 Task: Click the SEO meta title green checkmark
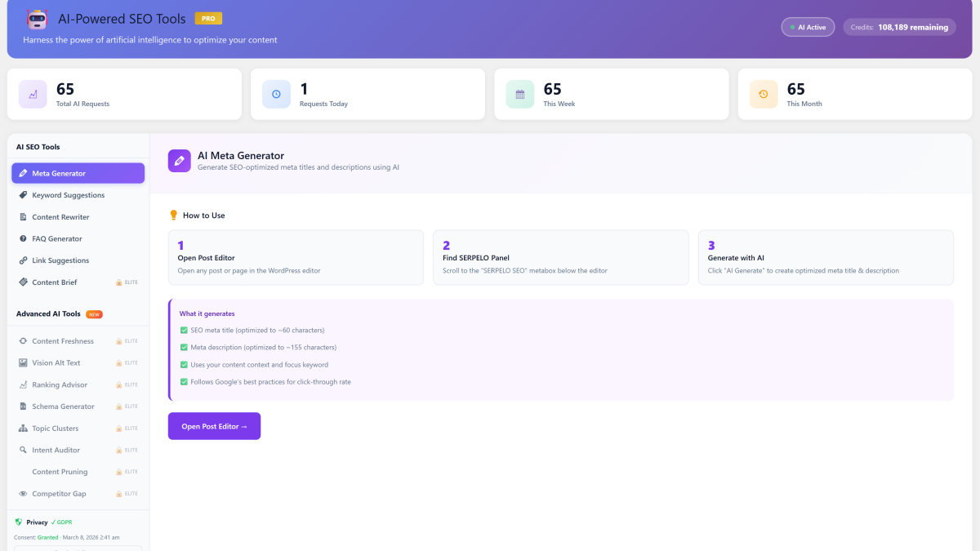coord(185,330)
